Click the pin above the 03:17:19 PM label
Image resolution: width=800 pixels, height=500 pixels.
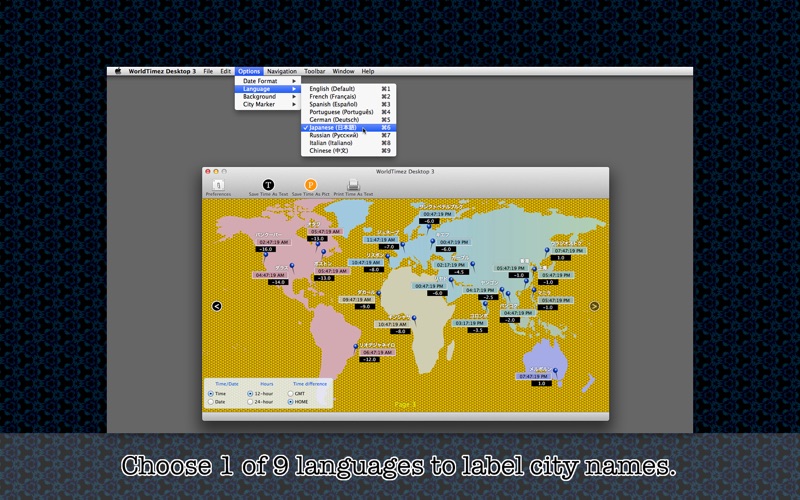click(x=485, y=305)
